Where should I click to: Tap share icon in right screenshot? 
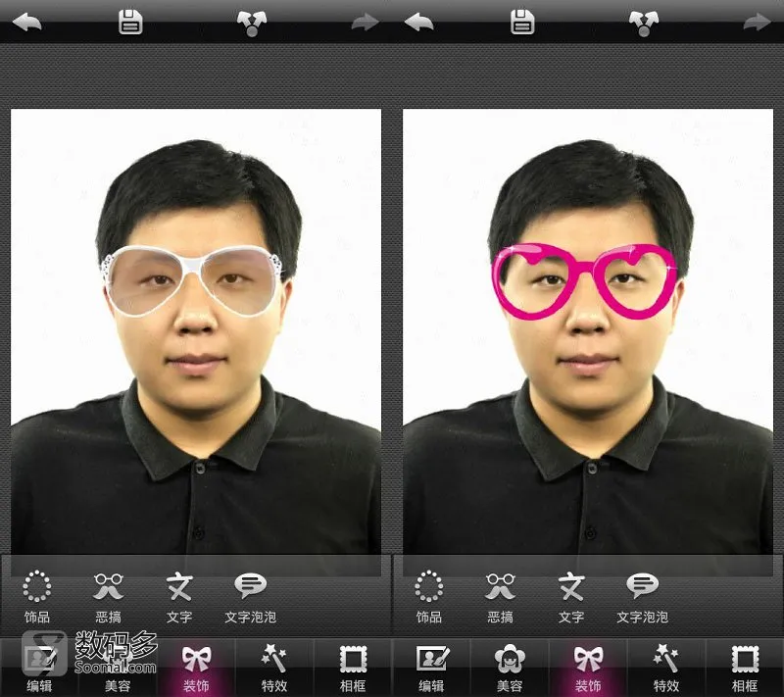644,23
